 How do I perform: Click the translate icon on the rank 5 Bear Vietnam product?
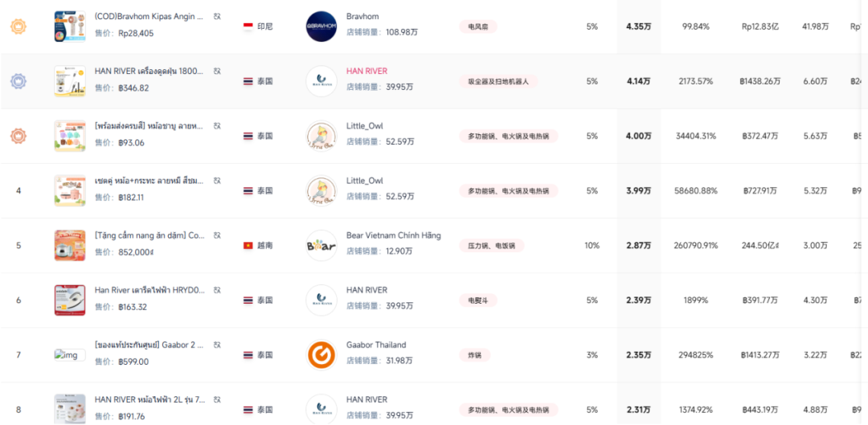coord(217,235)
